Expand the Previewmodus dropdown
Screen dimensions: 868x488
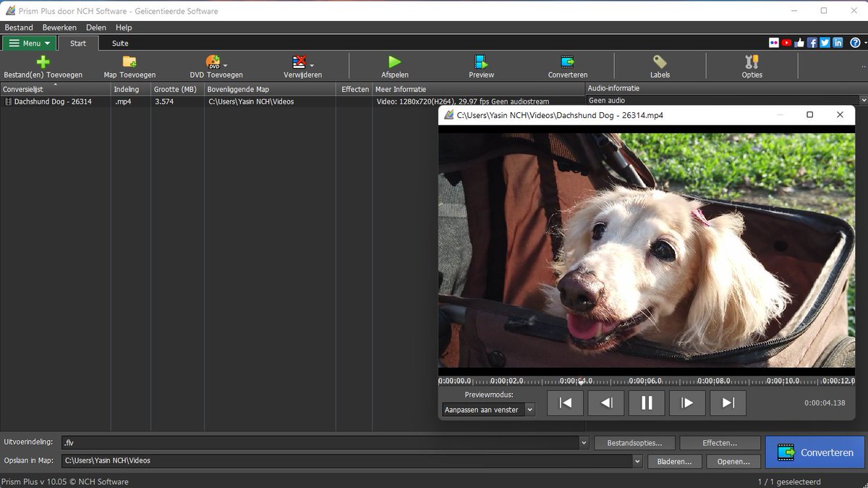coord(529,410)
